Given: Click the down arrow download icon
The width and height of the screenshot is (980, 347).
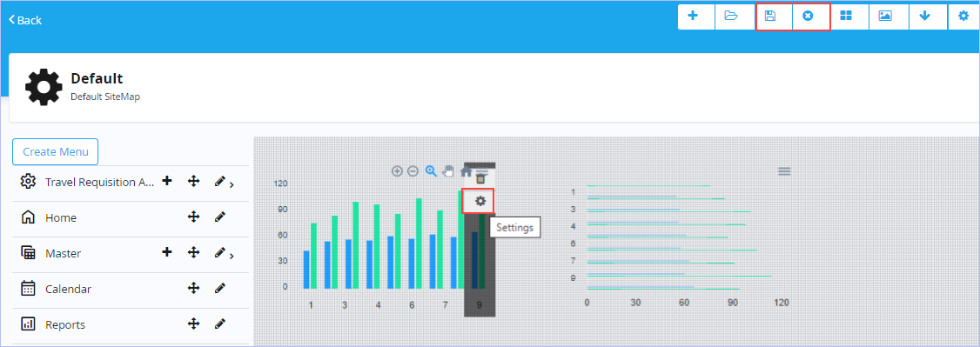Looking at the screenshot, I should 924,17.
